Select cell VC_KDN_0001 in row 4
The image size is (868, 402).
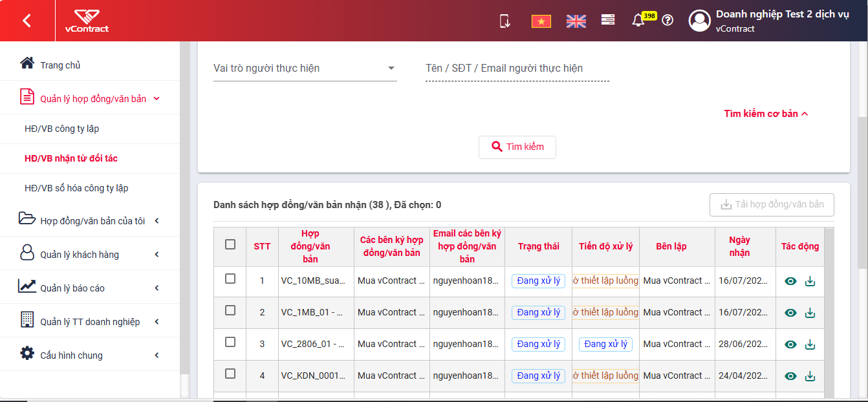pyautogui.click(x=316, y=376)
